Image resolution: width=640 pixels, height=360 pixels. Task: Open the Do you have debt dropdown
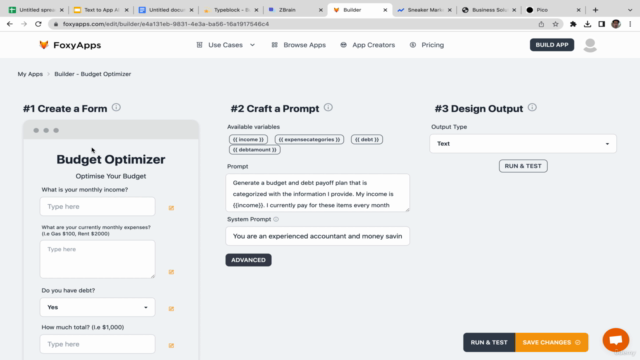[x=98, y=307]
